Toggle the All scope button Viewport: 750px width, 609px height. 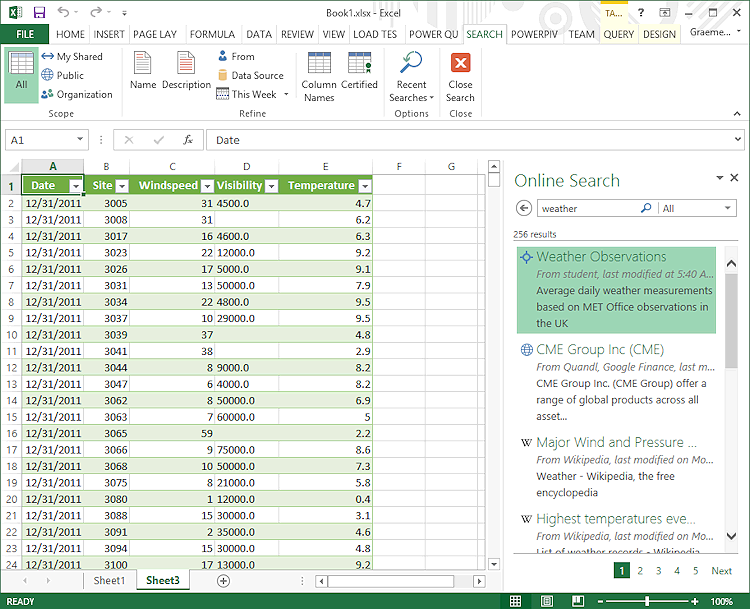[x=21, y=75]
